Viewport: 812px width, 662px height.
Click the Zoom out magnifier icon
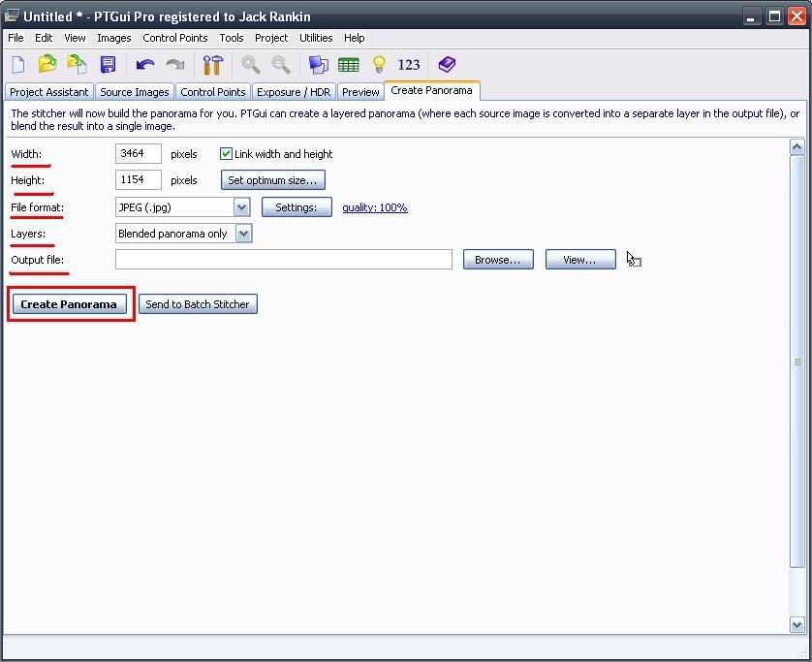coord(281,65)
